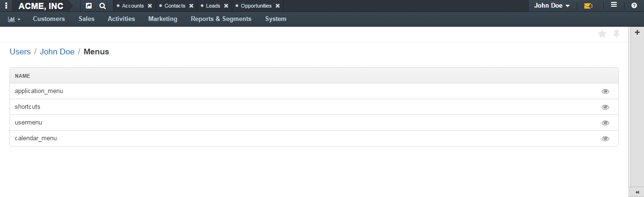
Task: Close the pinned Leads tab
Action: coord(226,6)
